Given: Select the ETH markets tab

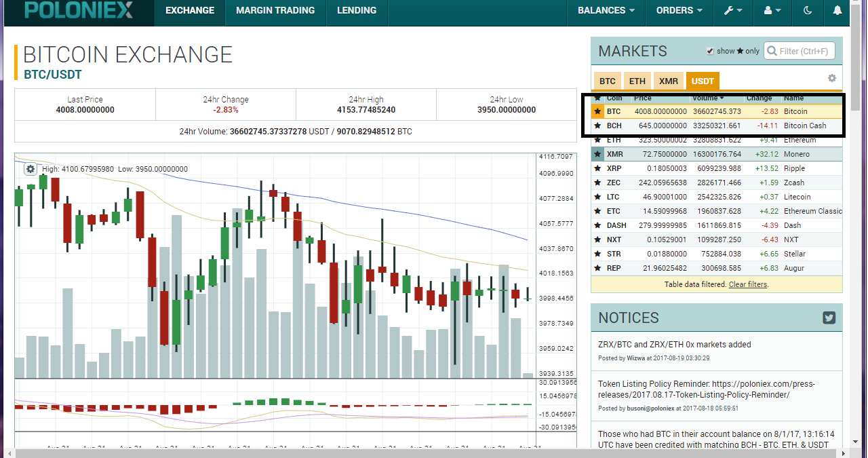Looking at the screenshot, I should click(x=637, y=81).
